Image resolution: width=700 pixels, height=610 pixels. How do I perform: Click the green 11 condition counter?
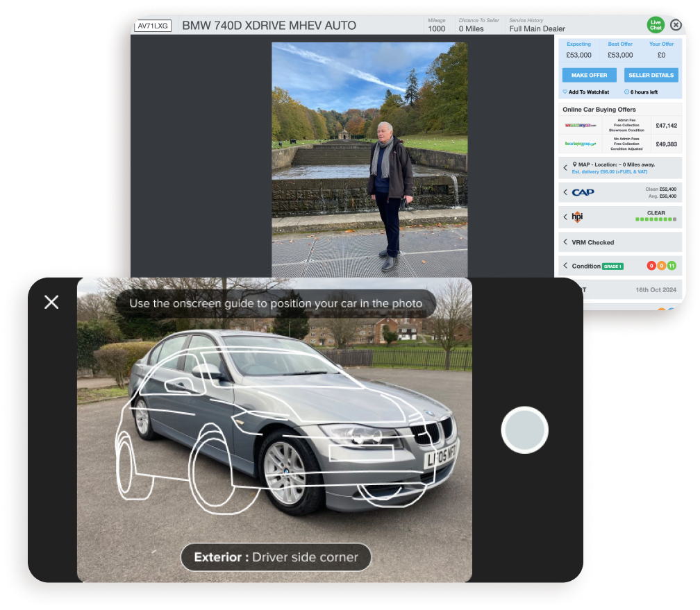click(x=672, y=266)
